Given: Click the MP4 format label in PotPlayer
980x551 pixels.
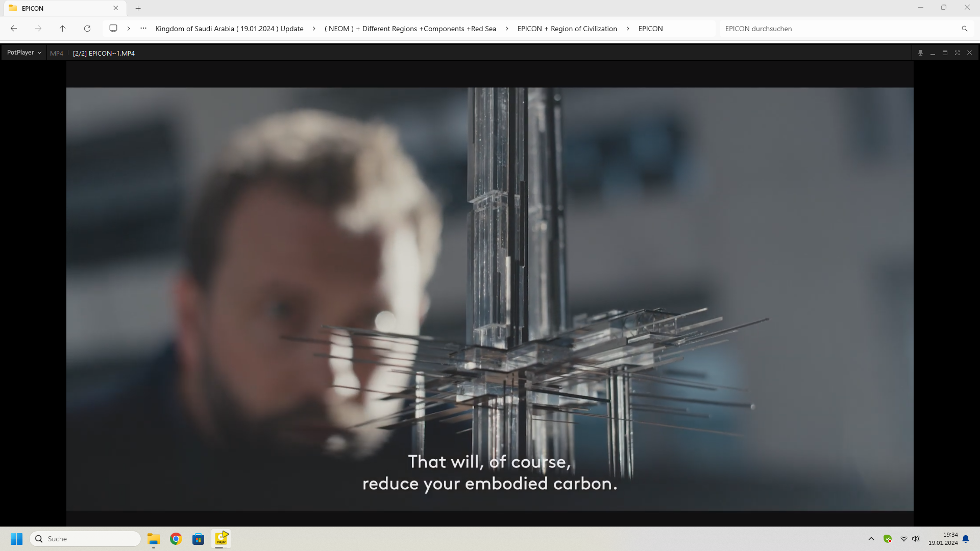Looking at the screenshot, I should (57, 53).
